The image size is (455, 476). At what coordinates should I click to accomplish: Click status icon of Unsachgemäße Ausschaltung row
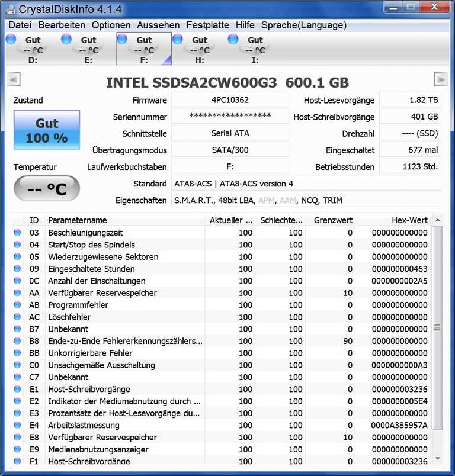pyautogui.click(x=17, y=365)
